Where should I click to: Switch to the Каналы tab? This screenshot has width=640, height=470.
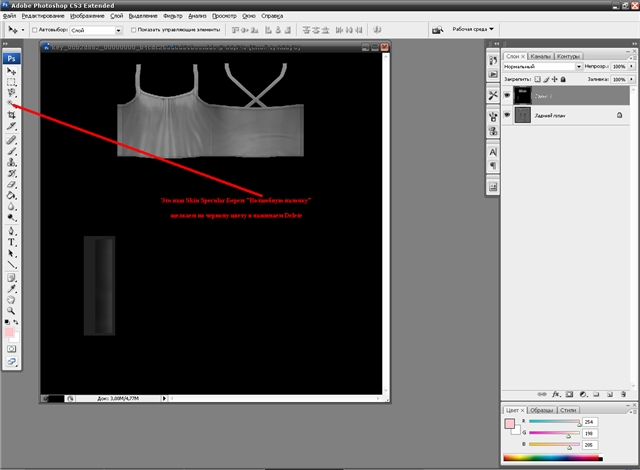541,56
